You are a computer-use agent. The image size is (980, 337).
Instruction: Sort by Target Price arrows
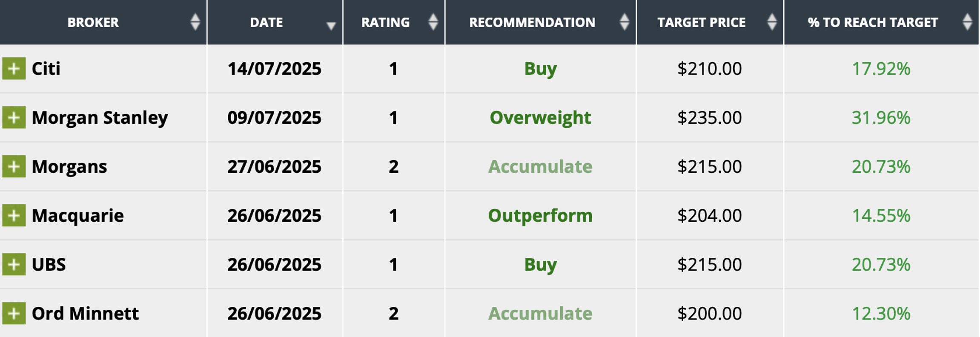[x=772, y=22]
